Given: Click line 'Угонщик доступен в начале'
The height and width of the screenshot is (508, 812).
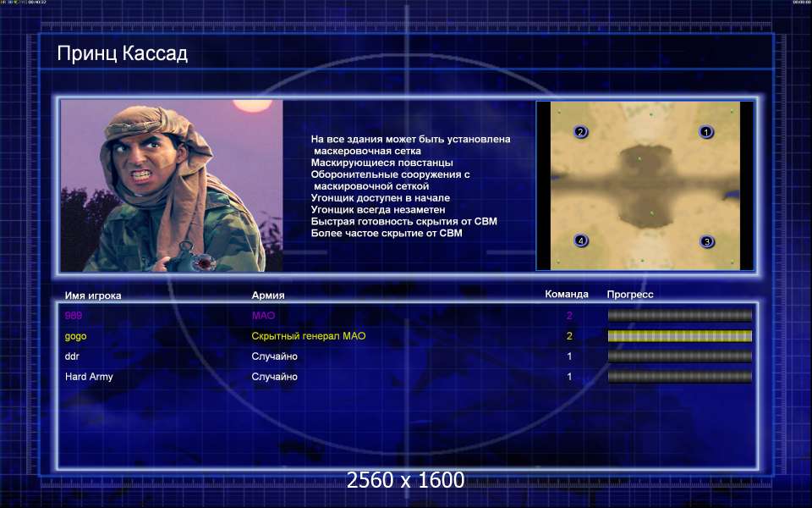Looking at the screenshot, I should tap(380, 198).
